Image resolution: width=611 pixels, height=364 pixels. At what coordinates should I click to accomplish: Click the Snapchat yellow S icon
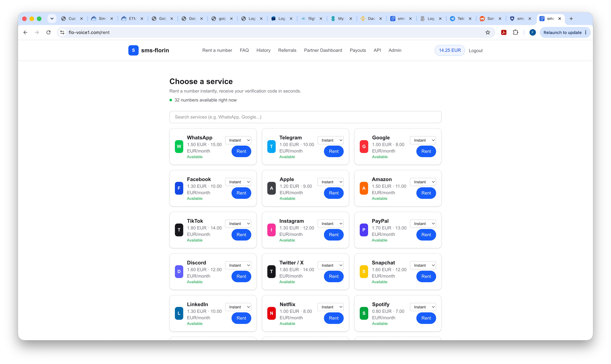[x=364, y=271]
